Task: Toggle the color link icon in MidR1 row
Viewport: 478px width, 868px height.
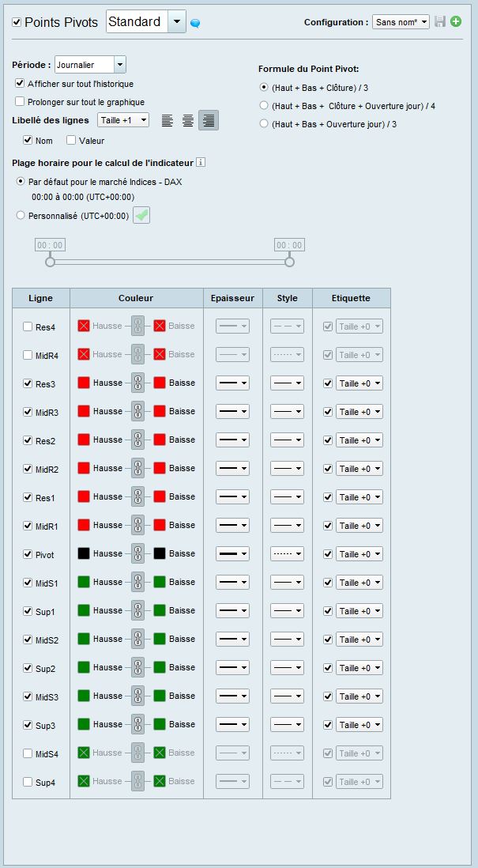Action: (137, 525)
